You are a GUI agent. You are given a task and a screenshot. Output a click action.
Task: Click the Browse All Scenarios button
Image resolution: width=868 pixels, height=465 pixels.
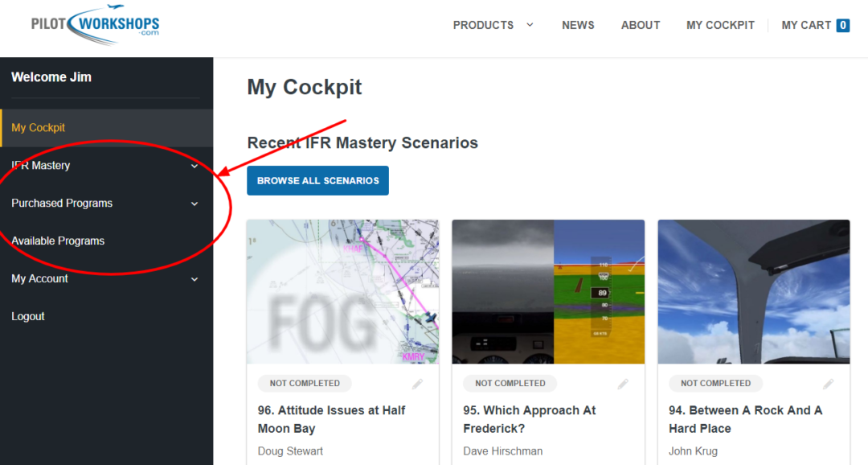pyautogui.click(x=317, y=181)
